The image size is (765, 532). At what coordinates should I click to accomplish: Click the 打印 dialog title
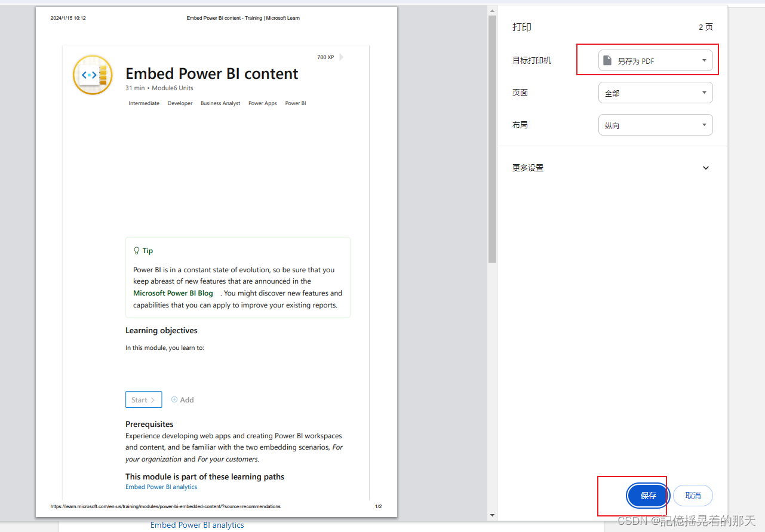click(x=522, y=27)
